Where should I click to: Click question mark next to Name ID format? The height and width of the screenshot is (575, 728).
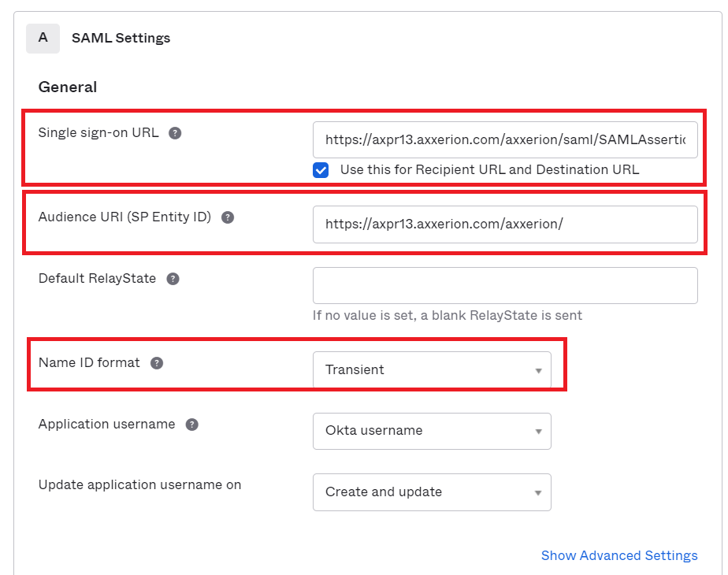(x=157, y=363)
